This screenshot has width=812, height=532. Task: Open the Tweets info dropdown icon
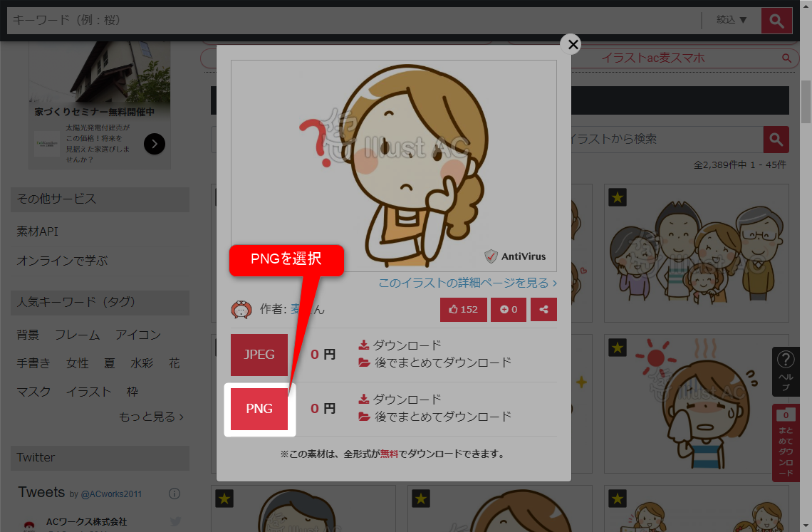(x=175, y=494)
